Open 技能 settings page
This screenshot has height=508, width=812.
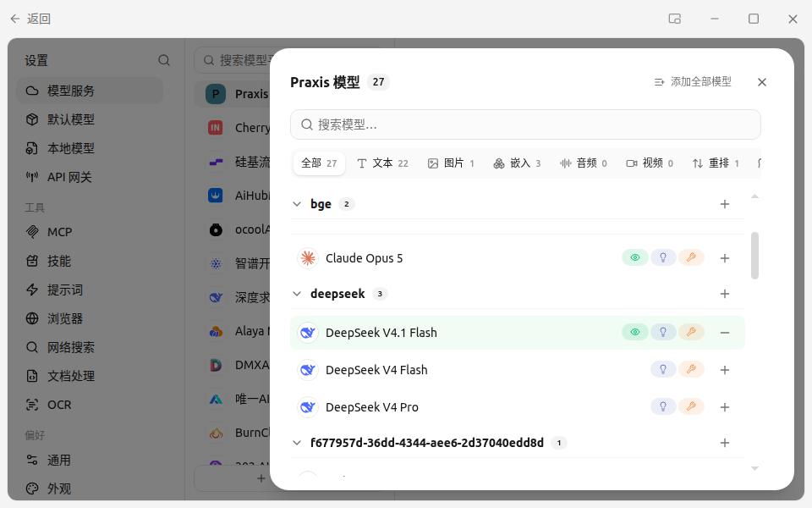coord(90,261)
